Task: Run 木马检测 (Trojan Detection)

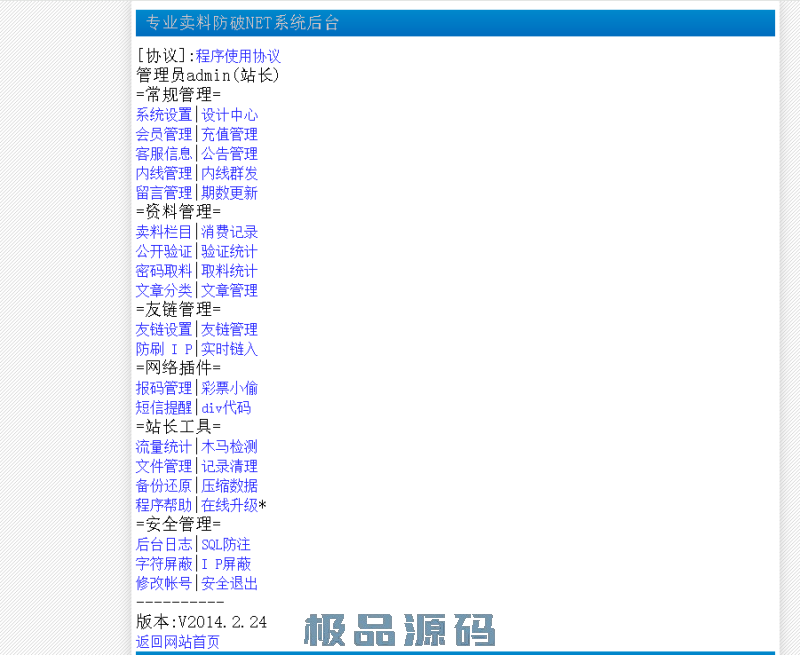Action: tap(229, 446)
